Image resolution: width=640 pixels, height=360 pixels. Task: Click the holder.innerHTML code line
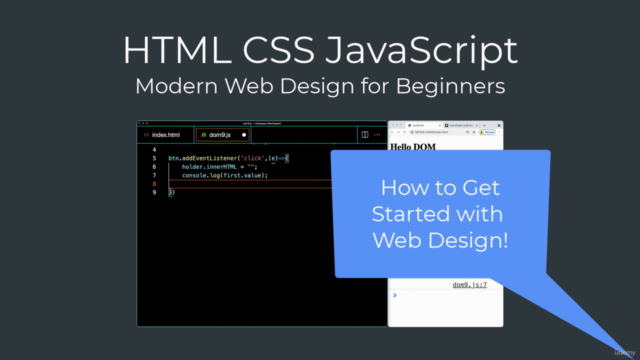pyautogui.click(x=220, y=167)
